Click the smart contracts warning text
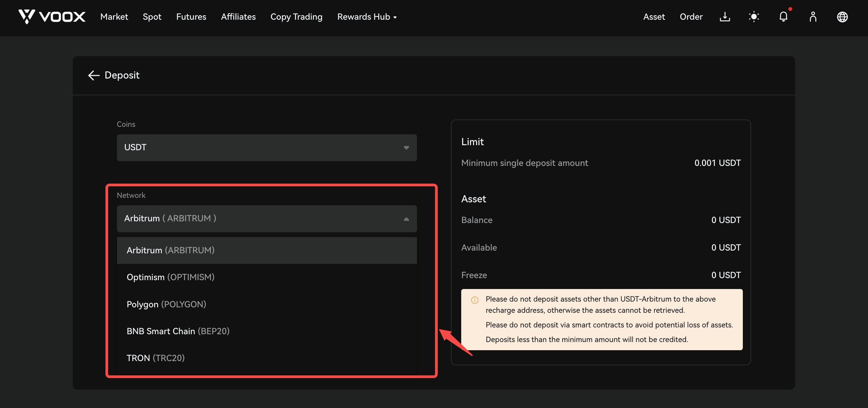 [x=609, y=325]
